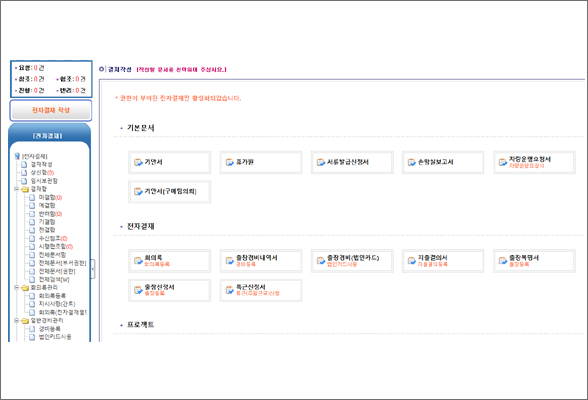Click the [전자결재] root computer icon
The image size is (588, 400).
pyautogui.click(x=17, y=156)
